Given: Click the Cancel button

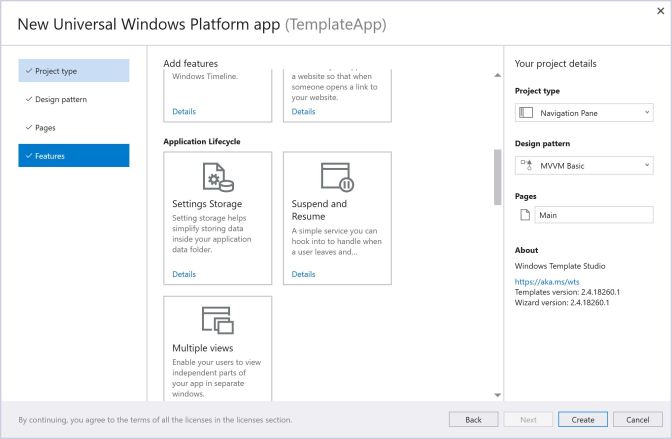Looking at the screenshot, I should click(638, 420).
